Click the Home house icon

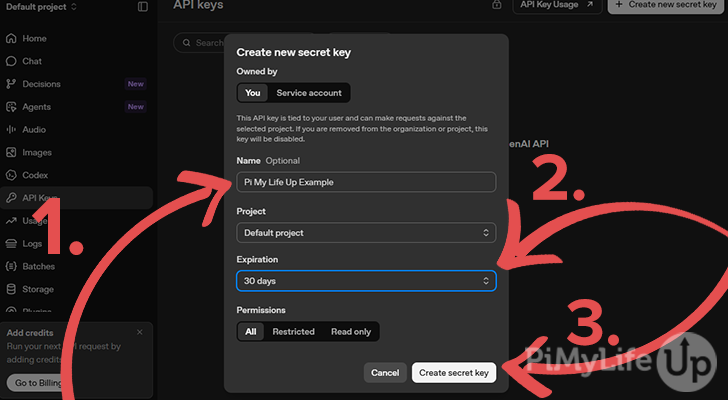[x=11, y=39]
